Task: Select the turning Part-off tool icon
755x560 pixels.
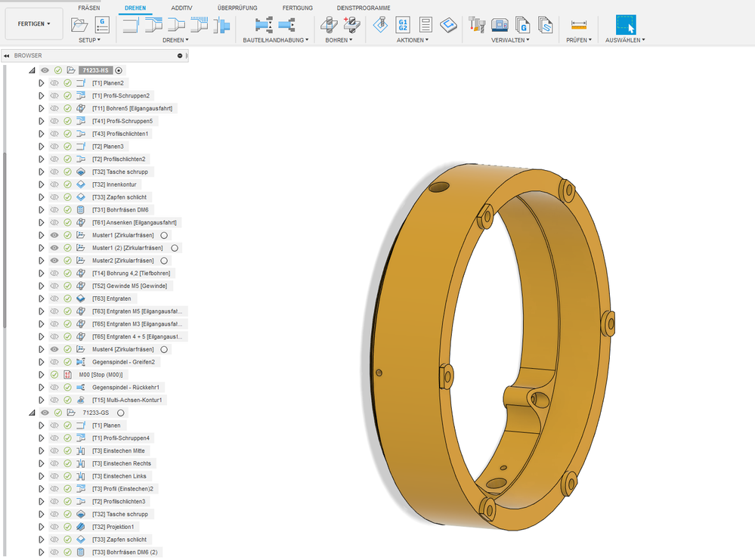Action: pos(221,24)
